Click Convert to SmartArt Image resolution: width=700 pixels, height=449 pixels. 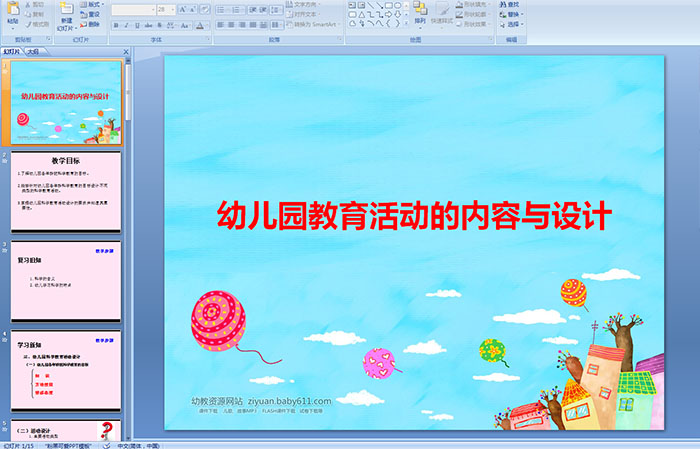click(313, 24)
